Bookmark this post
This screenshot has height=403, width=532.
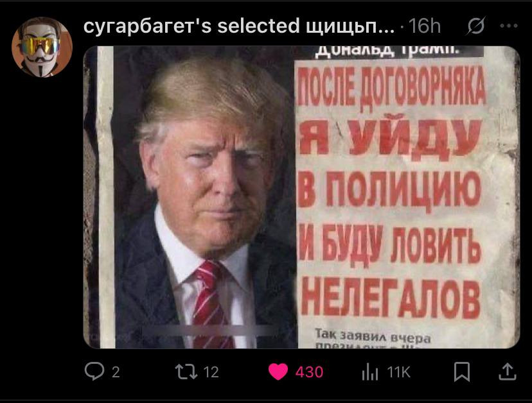click(462, 372)
